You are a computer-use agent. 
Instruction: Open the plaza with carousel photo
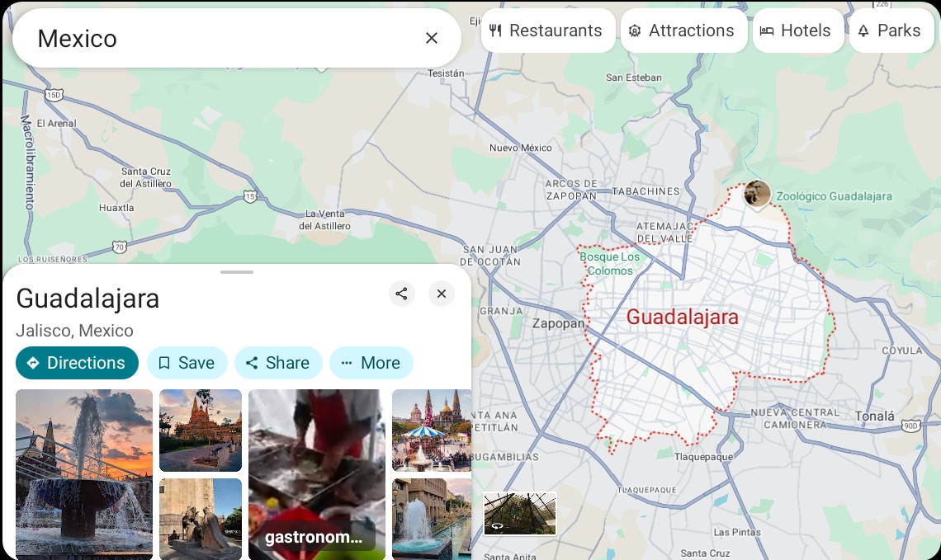click(432, 430)
